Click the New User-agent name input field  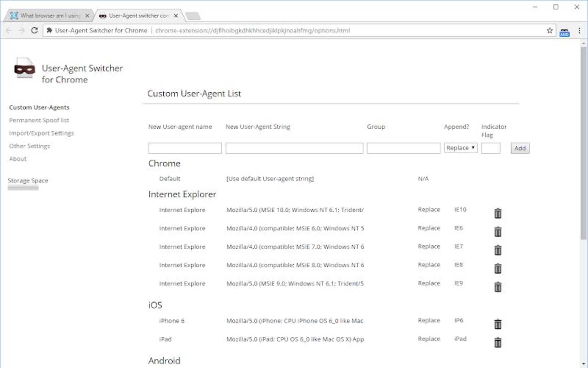(185, 148)
